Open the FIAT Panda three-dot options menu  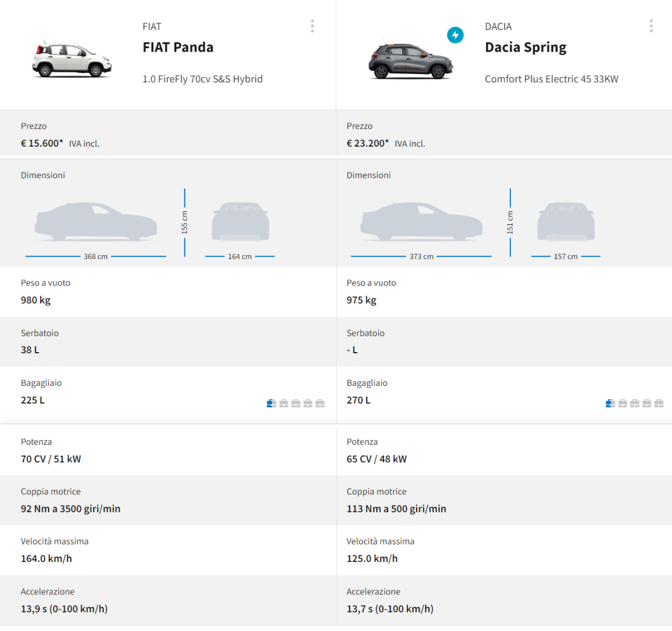(312, 26)
